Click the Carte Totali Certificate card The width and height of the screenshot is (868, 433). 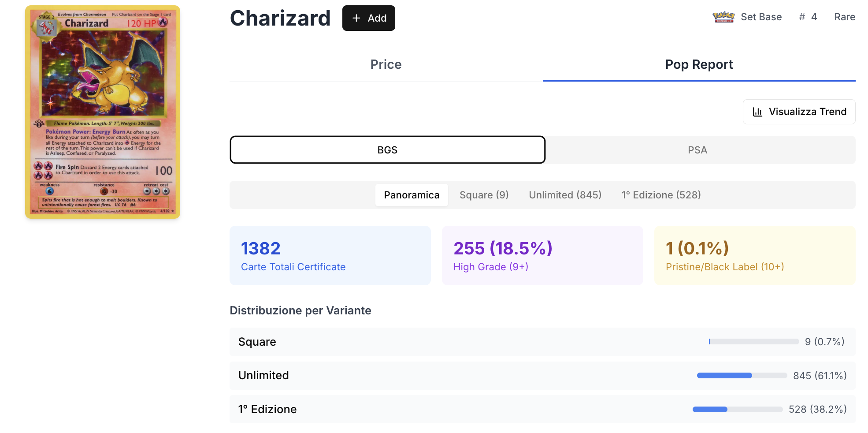coord(330,256)
